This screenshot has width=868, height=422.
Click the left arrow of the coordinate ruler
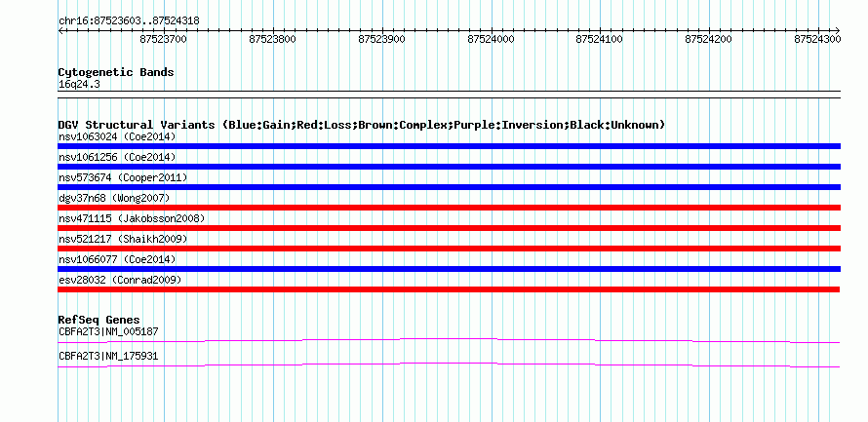[60, 30]
